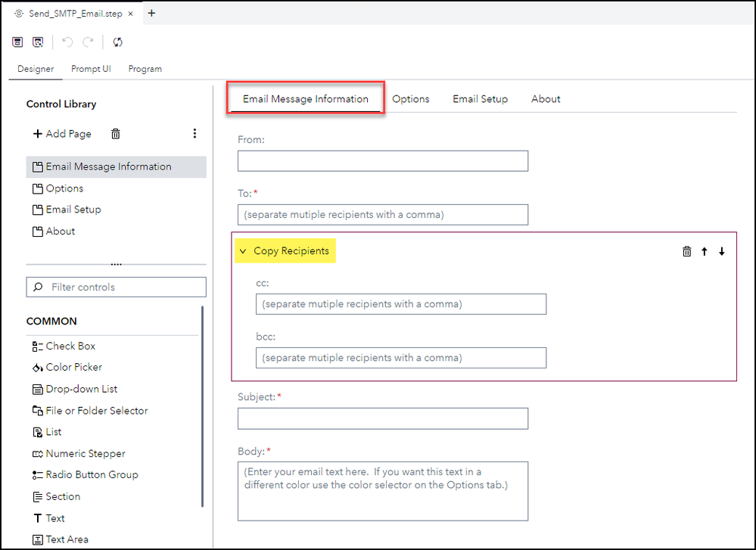This screenshot has height=550, width=756.
Task: Select Email Message Information in the page list
Action: [117, 166]
